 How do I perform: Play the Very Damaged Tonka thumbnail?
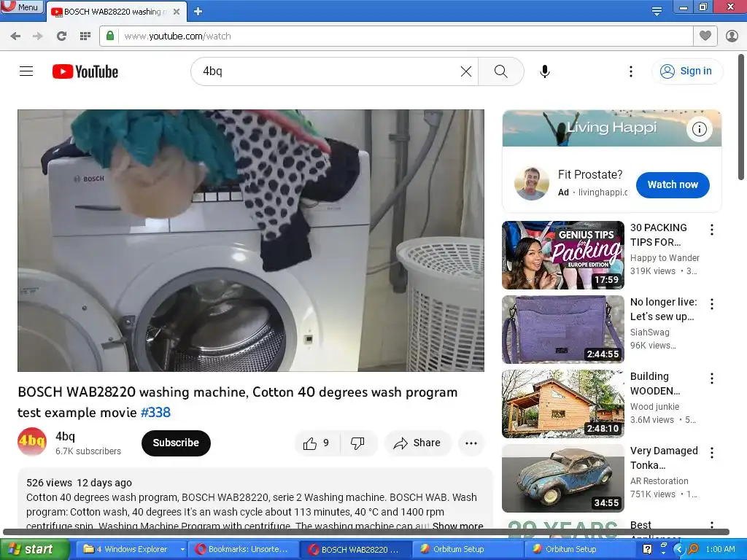coord(563,478)
